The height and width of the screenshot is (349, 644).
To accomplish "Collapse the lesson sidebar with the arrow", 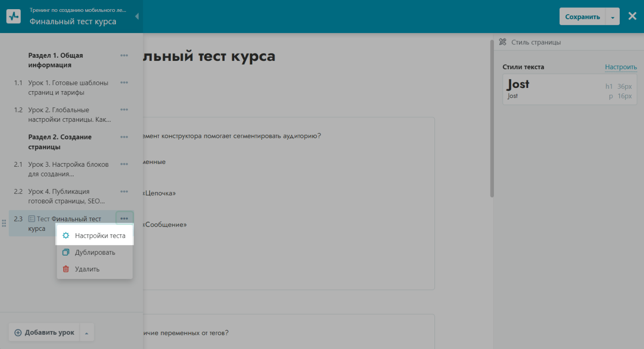I will click(x=137, y=16).
